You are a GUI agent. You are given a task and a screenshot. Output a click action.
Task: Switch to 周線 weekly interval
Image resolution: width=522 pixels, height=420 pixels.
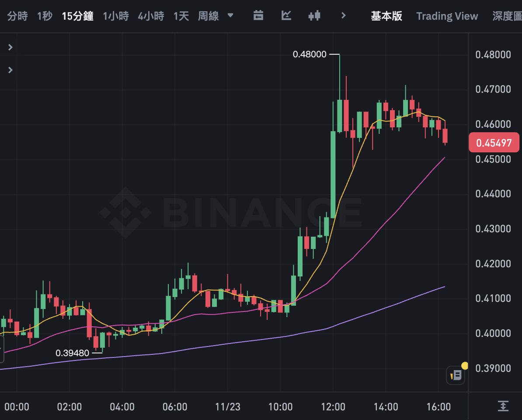(208, 16)
